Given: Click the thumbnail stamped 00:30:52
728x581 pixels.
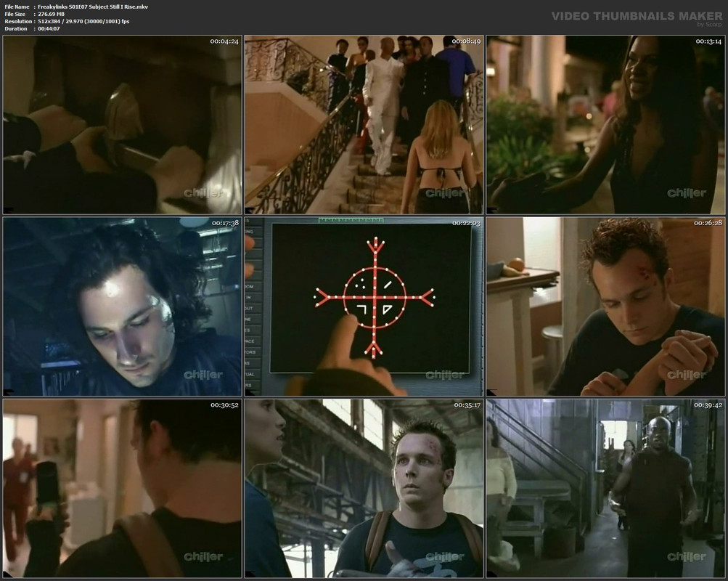Looking at the screenshot, I should pyautogui.click(x=123, y=489).
